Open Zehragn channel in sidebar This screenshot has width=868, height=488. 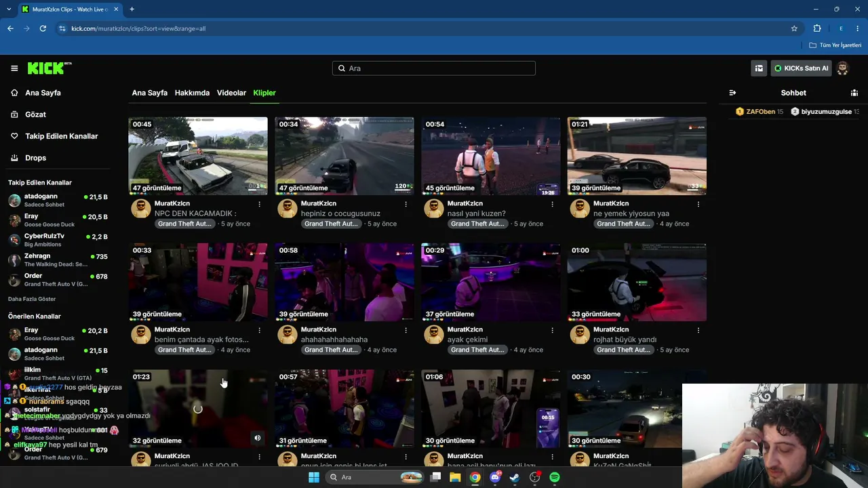[x=58, y=260]
